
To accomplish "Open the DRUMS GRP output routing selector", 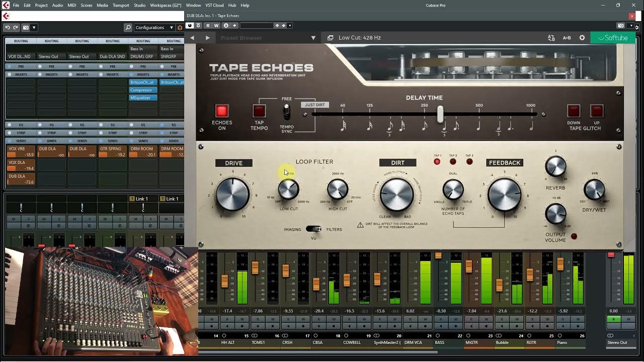I will pos(143,56).
